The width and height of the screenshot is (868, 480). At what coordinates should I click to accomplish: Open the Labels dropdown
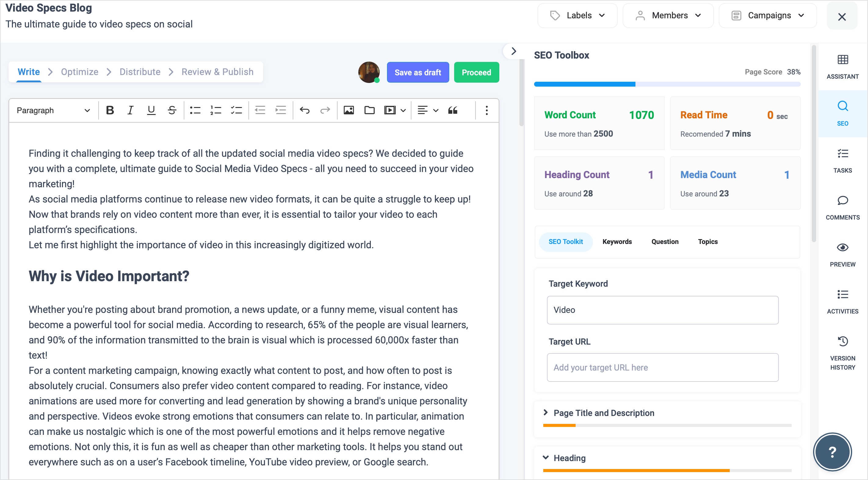577,16
